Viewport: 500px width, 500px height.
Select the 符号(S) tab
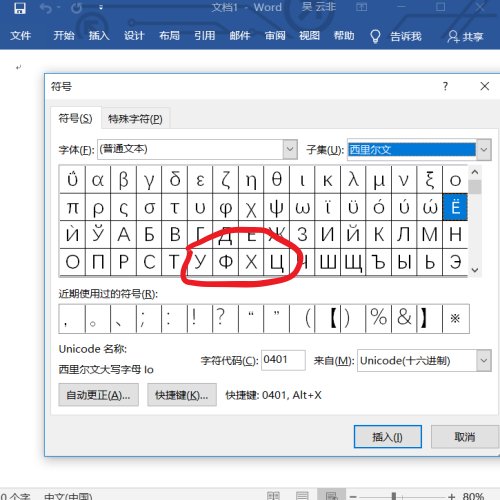click(76, 118)
